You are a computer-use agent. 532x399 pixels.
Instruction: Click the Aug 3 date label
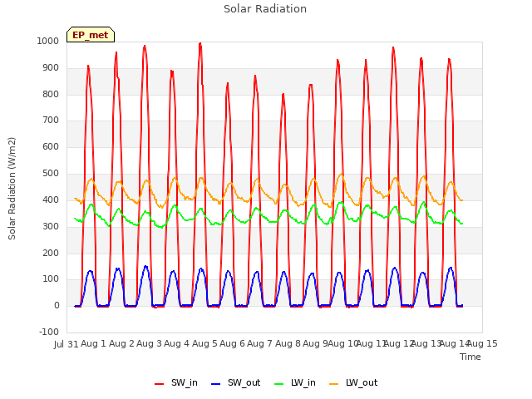click(x=150, y=343)
